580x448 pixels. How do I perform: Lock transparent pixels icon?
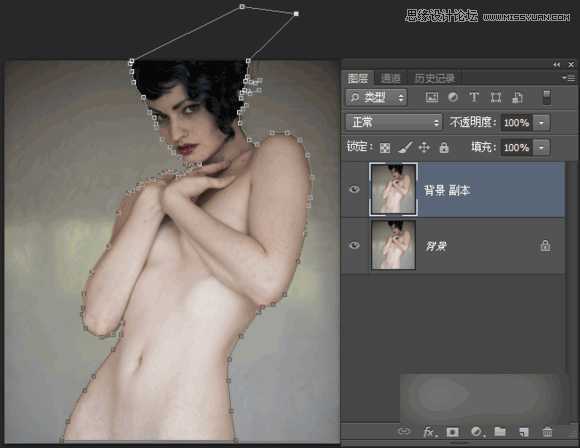tap(385, 148)
